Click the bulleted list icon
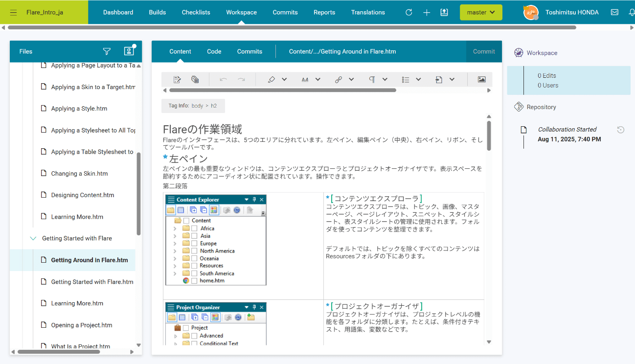Viewport: 635px width, 364px height. click(405, 79)
